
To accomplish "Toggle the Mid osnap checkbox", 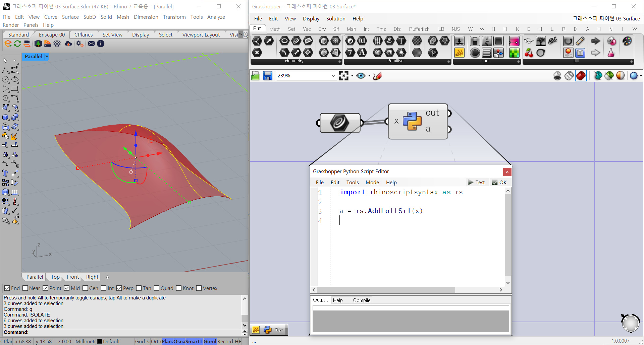I will coord(67,288).
